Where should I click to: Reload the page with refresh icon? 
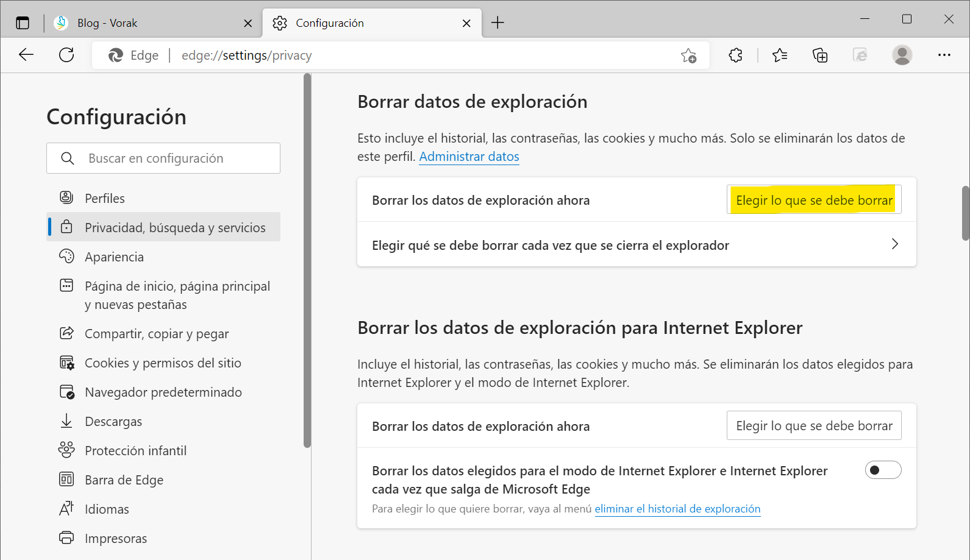66,55
